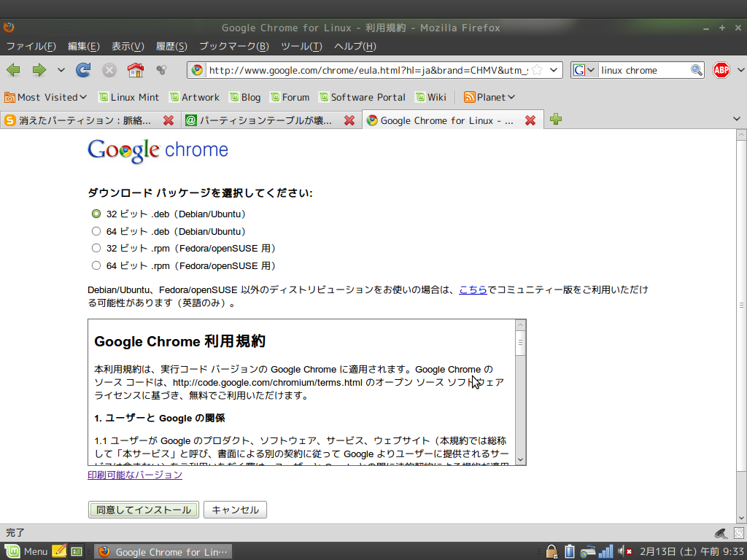747x560 pixels.
Task: Choose 64 ビット .rpm (Fedora/openSUSE) option
Action: coord(96,265)
